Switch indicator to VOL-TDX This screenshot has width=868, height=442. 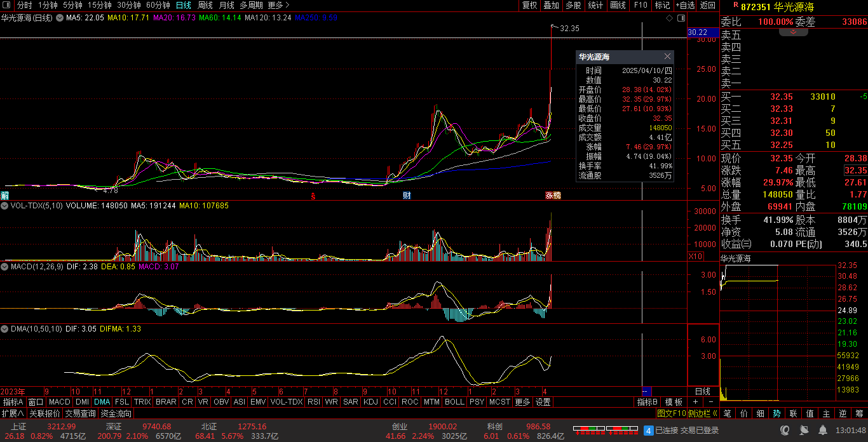(x=287, y=402)
